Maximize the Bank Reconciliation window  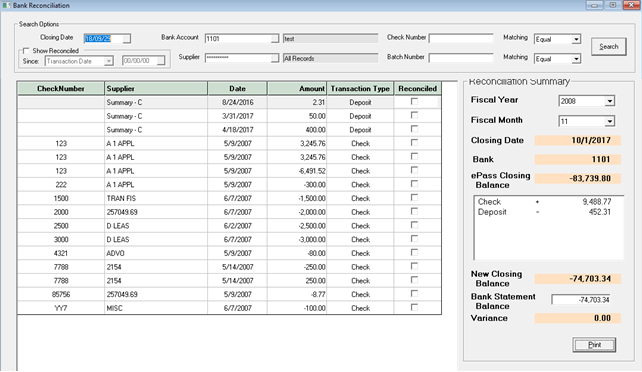click(613, 5)
